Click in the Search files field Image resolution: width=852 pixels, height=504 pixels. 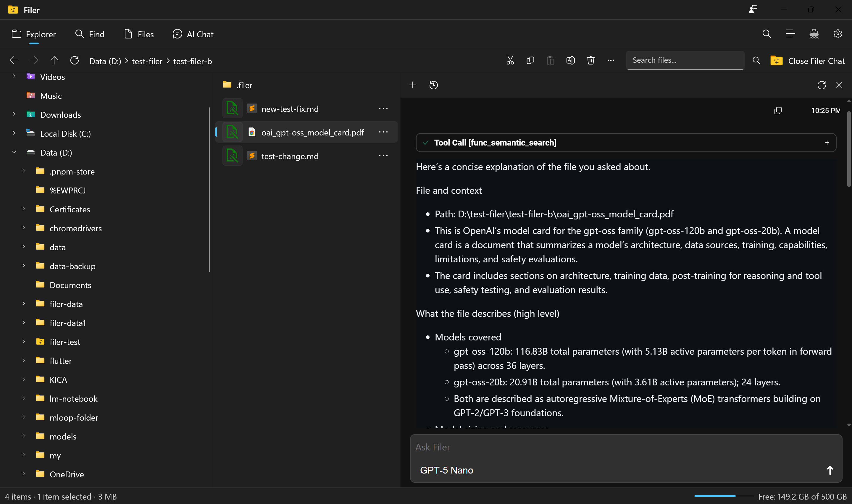[685, 60]
